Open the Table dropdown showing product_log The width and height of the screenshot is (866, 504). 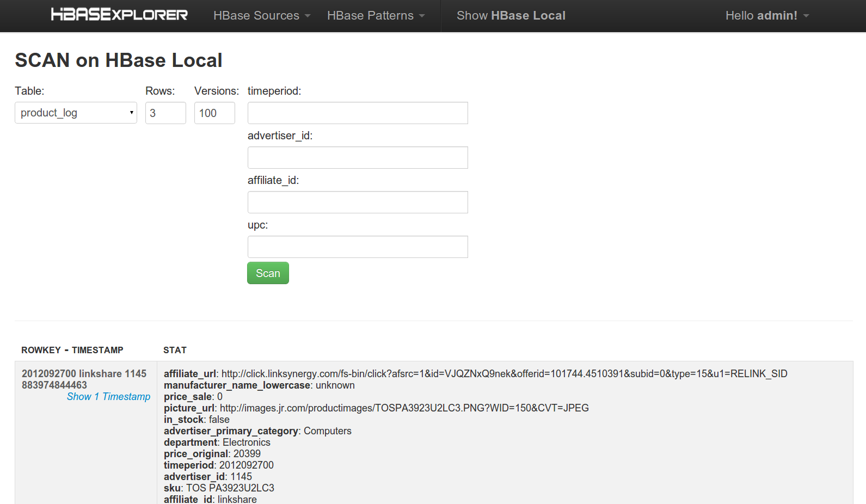click(76, 113)
